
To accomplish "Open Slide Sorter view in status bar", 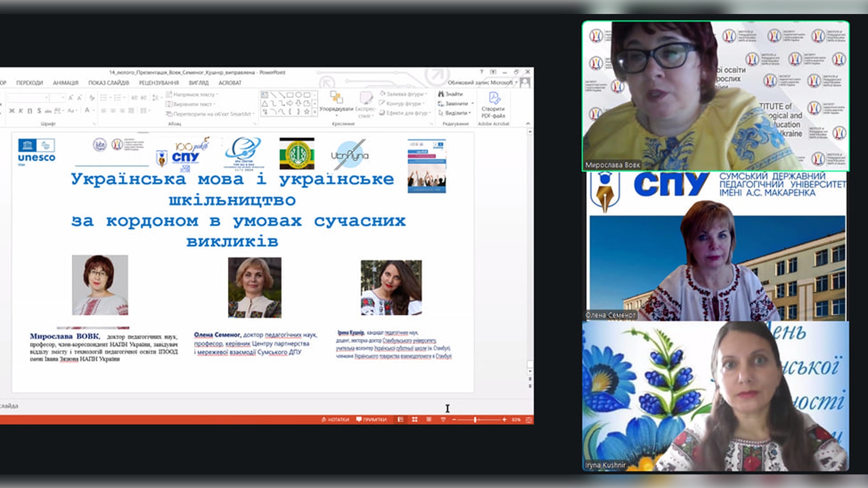I will click(x=415, y=420).
